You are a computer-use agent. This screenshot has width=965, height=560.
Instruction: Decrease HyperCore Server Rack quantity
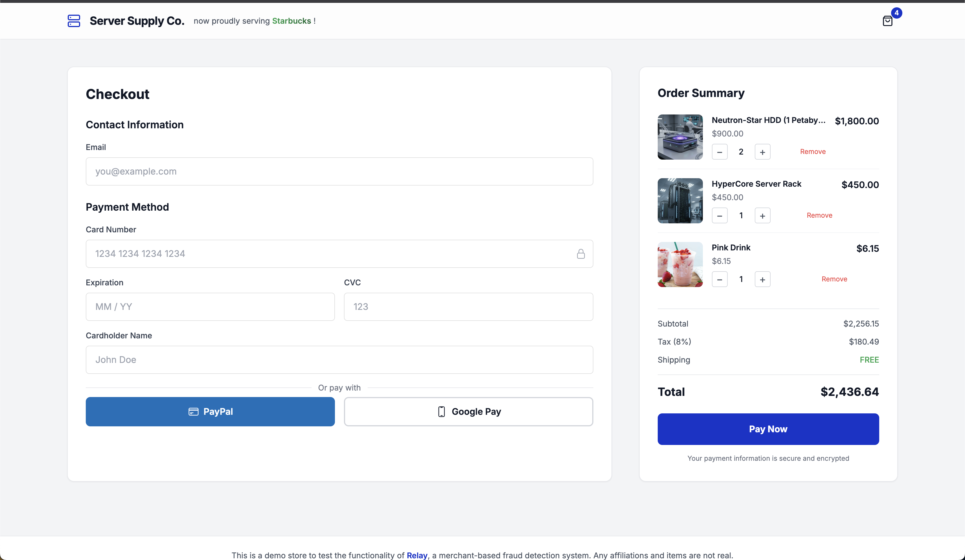pyautogui.click(x=719, y=215)
